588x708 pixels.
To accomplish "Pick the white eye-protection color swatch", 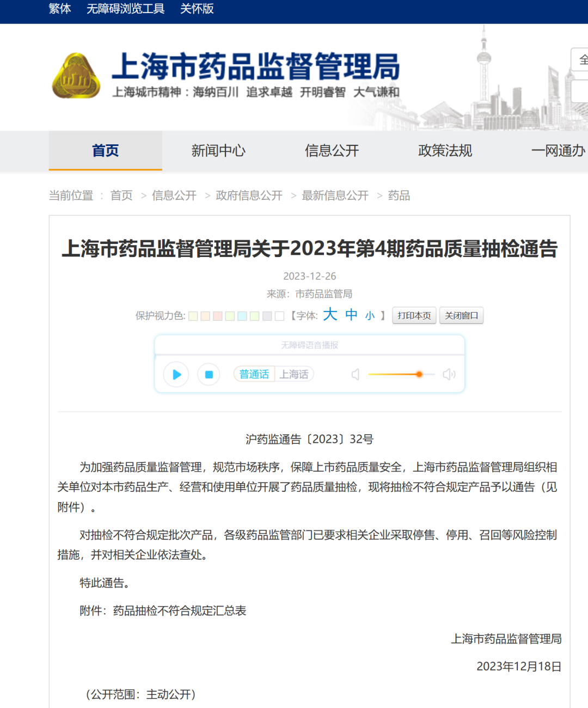I will coord(280,316).
